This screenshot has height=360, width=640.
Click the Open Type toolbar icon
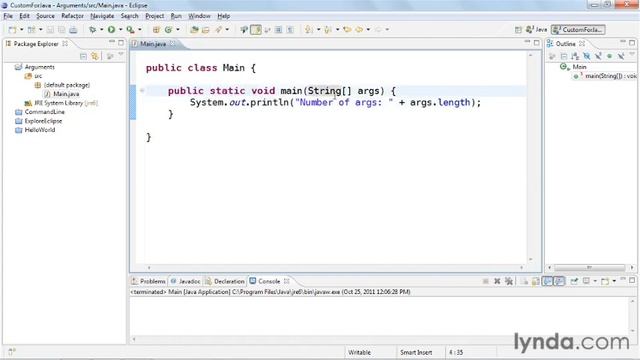(x=194, y=30)
